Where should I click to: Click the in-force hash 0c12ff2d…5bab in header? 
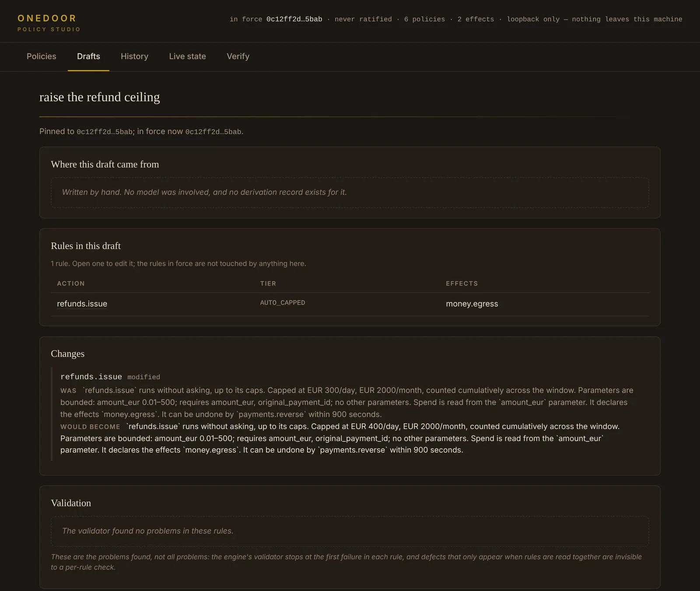pos(294,19)
